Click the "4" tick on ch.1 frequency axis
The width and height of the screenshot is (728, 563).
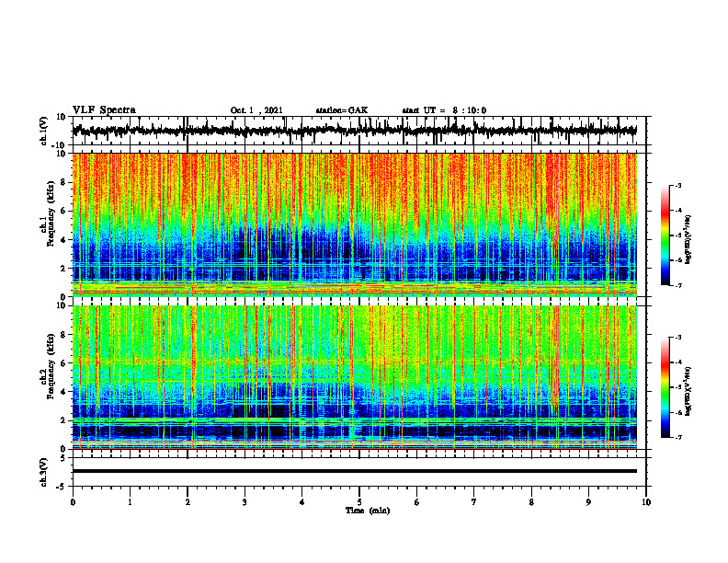(x=65, y=240)
